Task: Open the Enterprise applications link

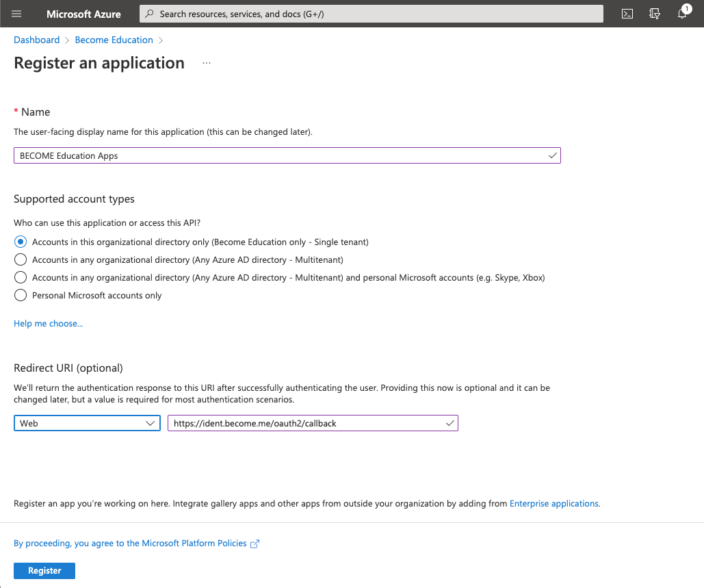Action: (554, 504)
